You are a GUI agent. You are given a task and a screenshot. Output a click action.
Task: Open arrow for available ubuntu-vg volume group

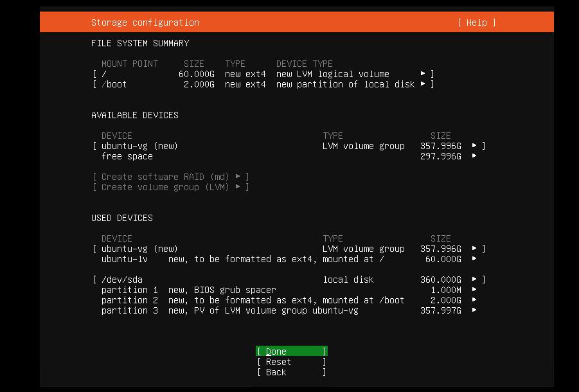pyautogui.click(x=474, y=146)
